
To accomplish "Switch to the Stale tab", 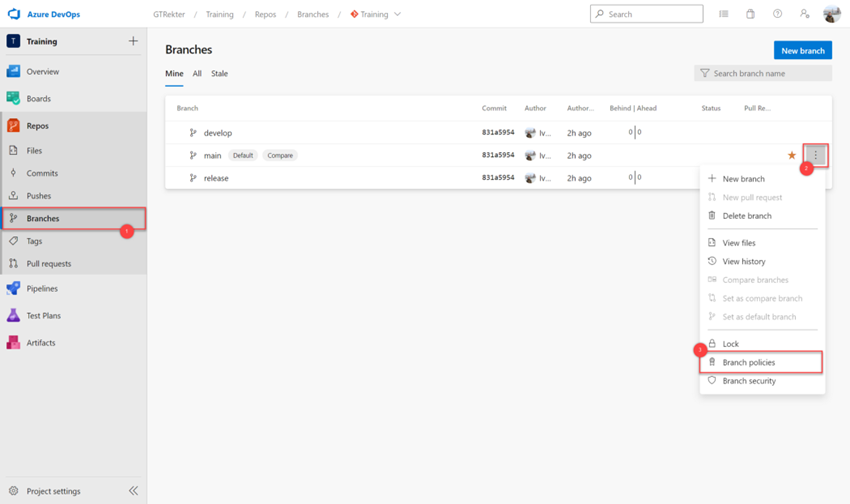I will tap(220, 74).
